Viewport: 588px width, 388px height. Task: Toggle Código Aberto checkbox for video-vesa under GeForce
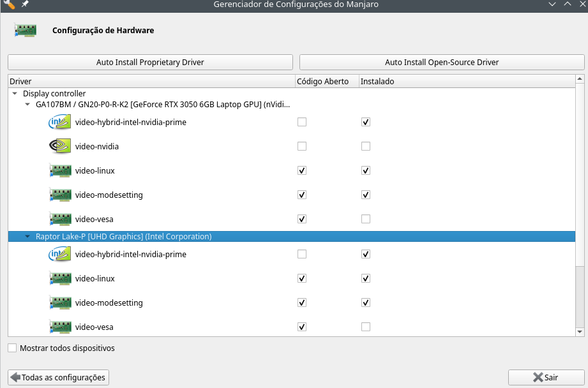tap(302, 219)
